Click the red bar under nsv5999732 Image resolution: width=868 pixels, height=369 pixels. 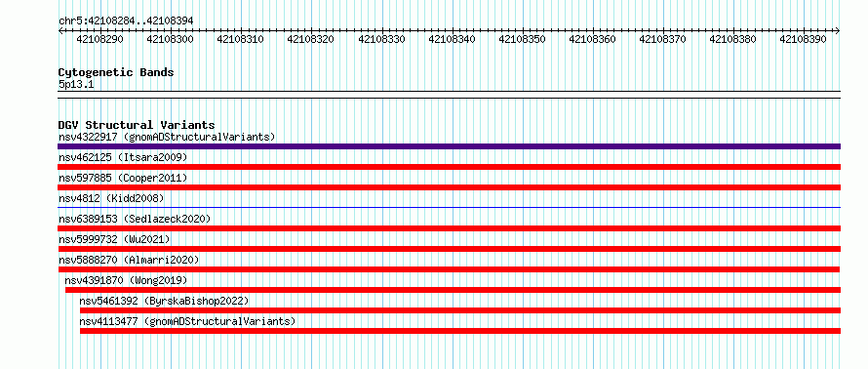[449, 249]
